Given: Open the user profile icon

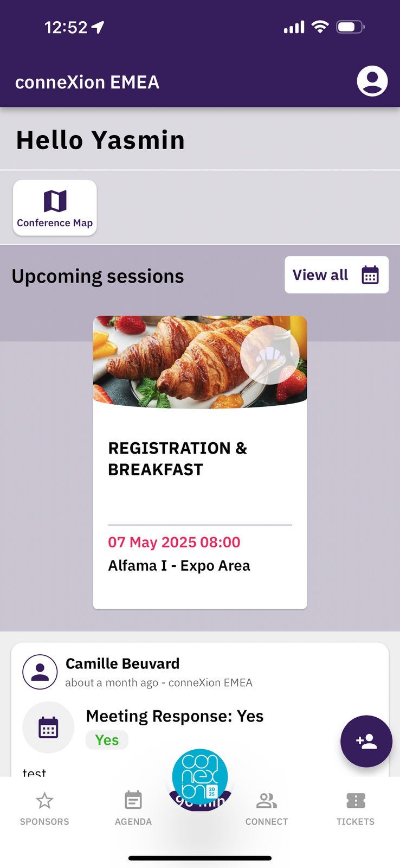Looking at the screenshot, I should click(x=372, y=81).
